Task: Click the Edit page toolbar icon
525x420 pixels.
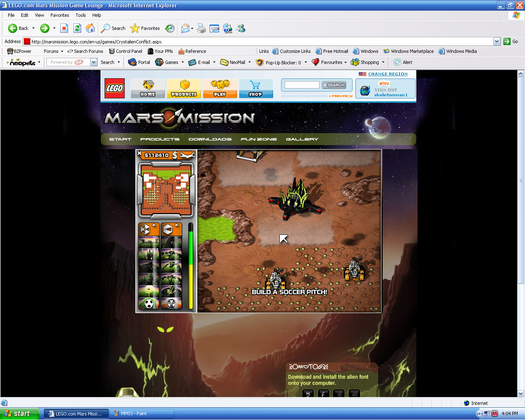Action: click(x=214, y=28)
